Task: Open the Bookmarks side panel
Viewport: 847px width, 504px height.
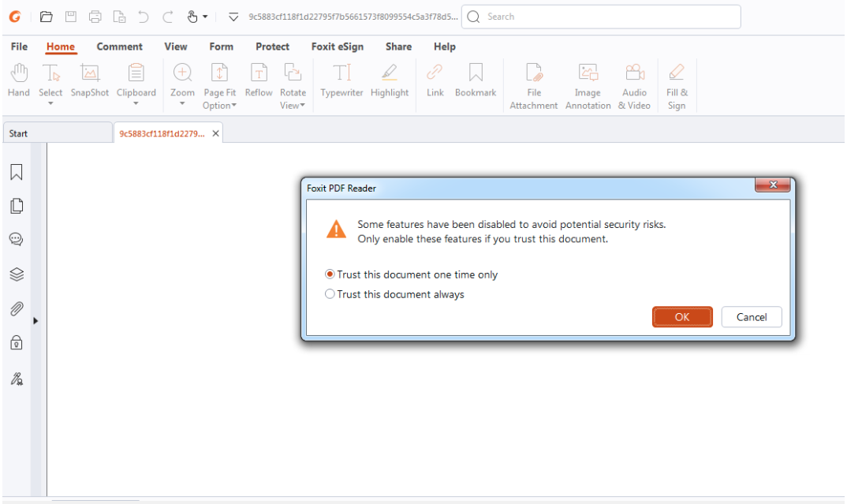Action: tap(16, 172)
